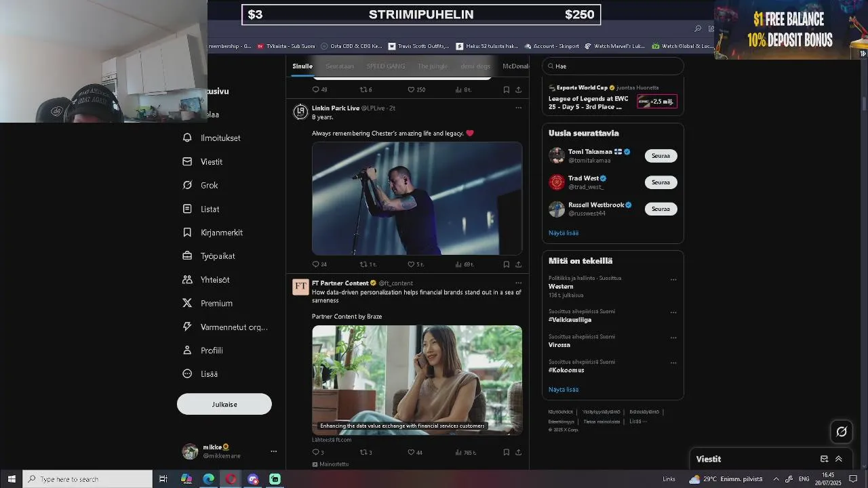This screenshot has width=868, height=488.
Task: Open account menu next to mikke
Action: (x=273, y=451)
